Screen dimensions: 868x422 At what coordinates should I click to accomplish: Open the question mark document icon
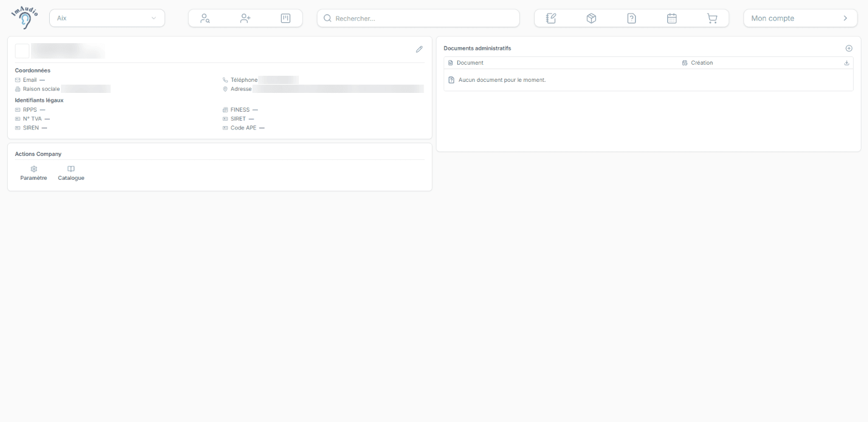[x=632, y=18]
